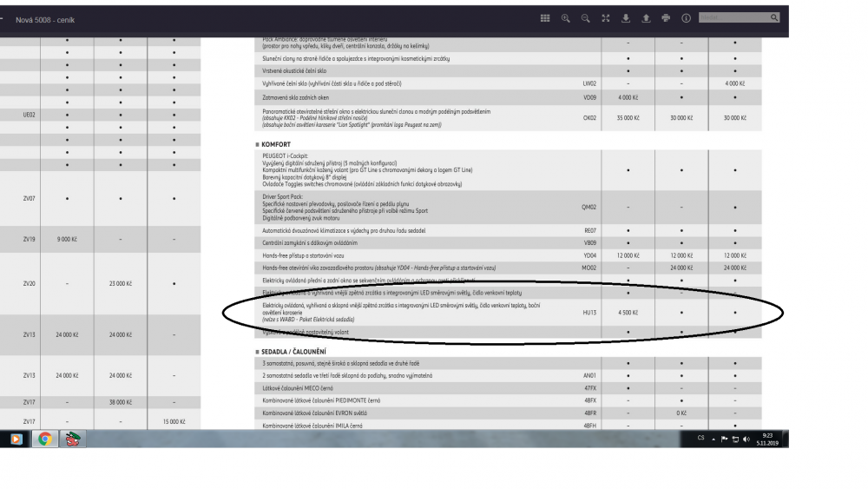The height and width of the screenshot is (489, 868).
Task: Click 'Zatmavená skla zadních oken' row
Action: coord(294,97)
